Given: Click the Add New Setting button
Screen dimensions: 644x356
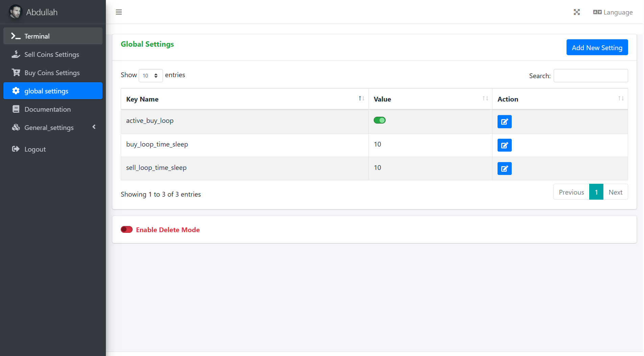Looking at the screenshot, I should tap(597, 47).
